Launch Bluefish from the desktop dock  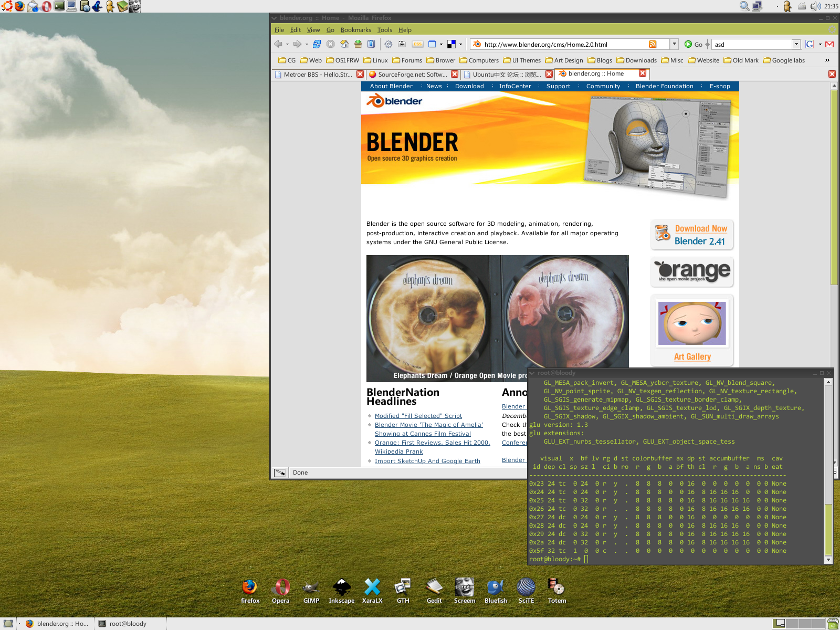click(x=496, y=591)
